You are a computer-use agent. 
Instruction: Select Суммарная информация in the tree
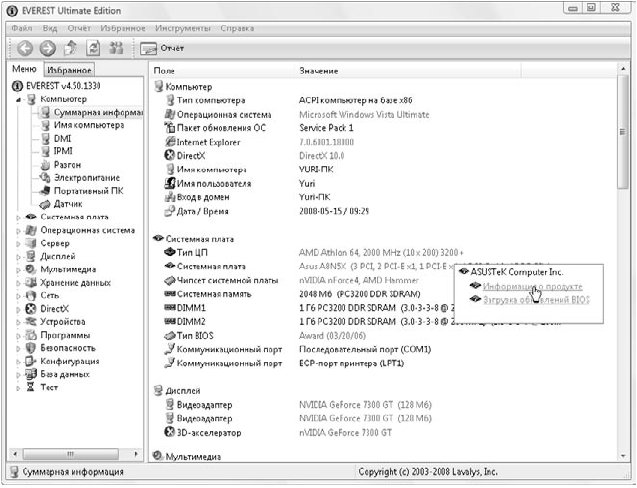click(x=98, y=112)
